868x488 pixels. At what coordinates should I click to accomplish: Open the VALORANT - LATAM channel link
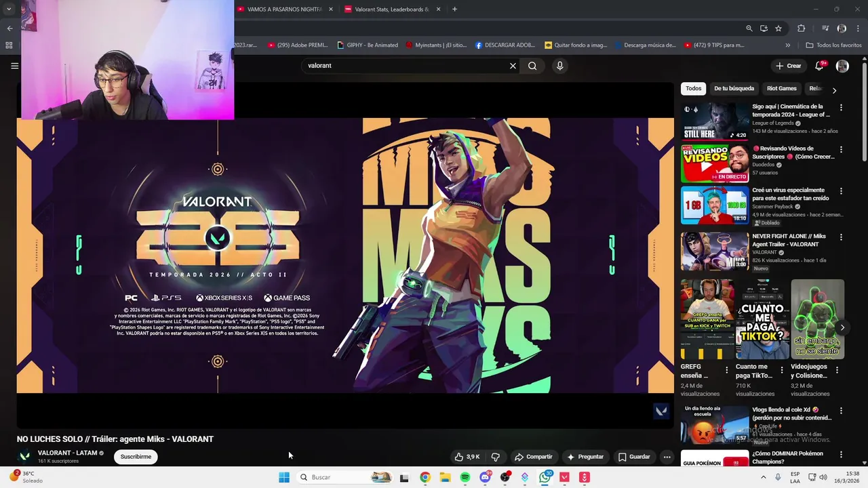click(68, 453)
